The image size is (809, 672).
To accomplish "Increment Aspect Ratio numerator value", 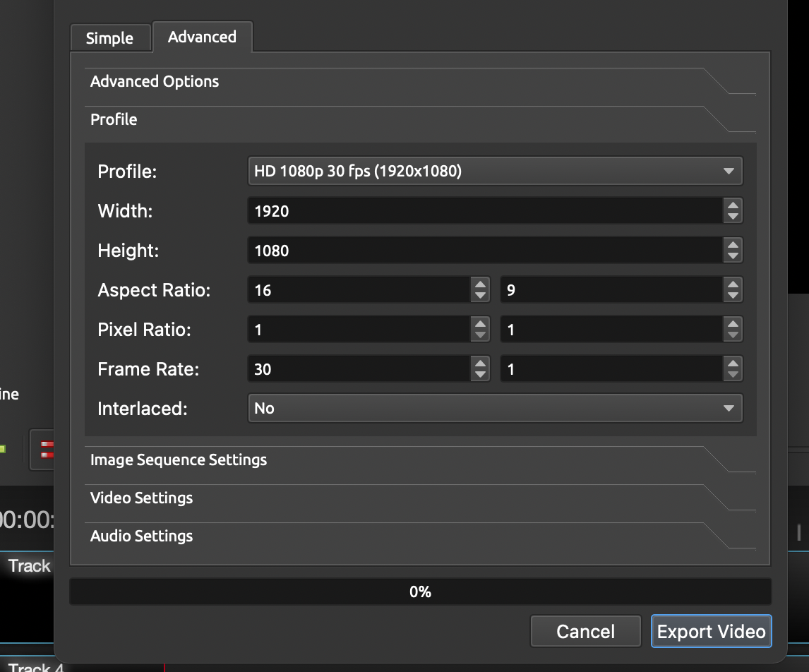I will [x=480, y=284].
